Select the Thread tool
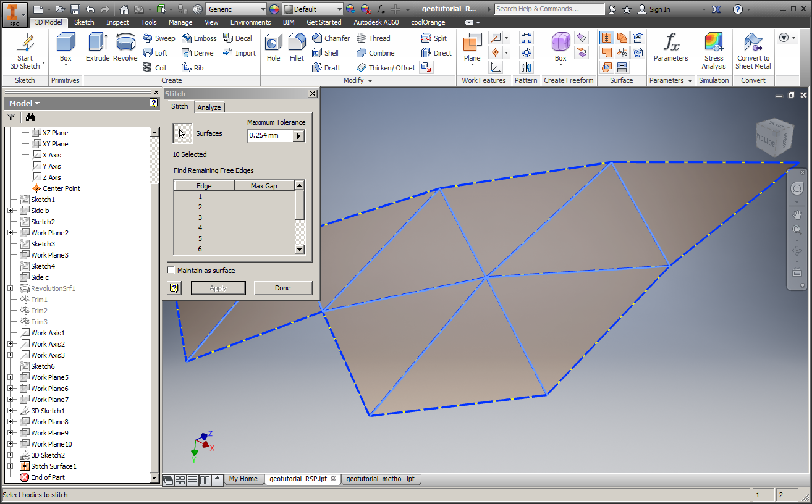Screen dimensions: 812x504 373,38
